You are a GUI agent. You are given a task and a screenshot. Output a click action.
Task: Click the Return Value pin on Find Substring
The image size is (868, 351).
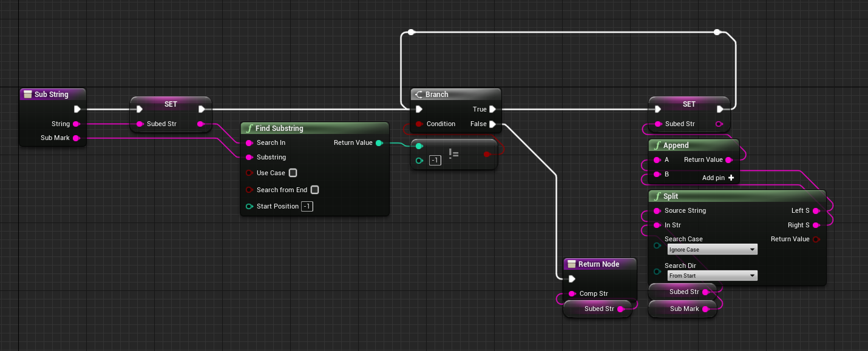tap(379, 142)
